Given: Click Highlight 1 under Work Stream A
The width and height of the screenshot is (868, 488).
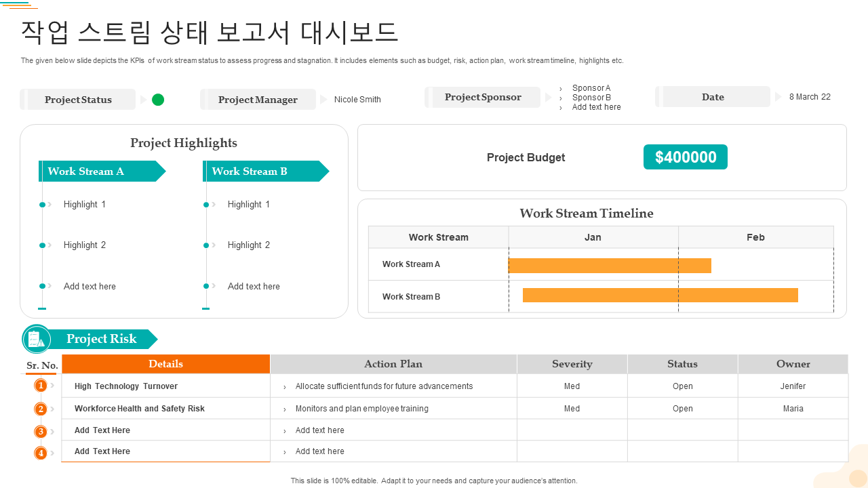Looking at the screenshot, I should [x=85, y=204].
